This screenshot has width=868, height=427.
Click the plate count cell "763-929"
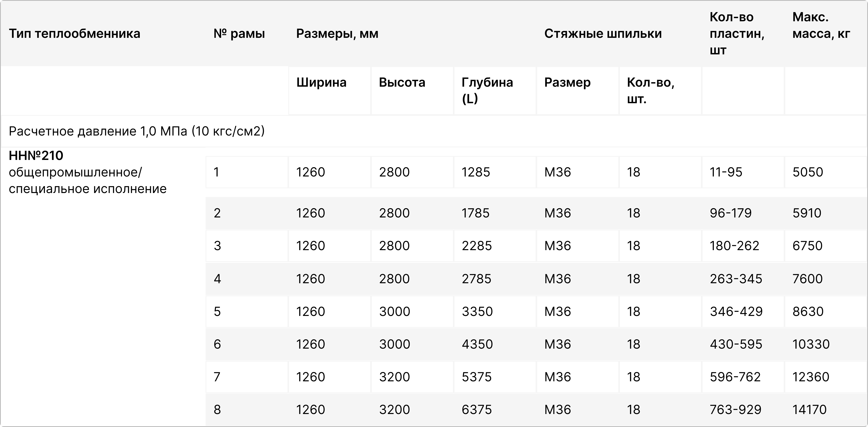736,409
